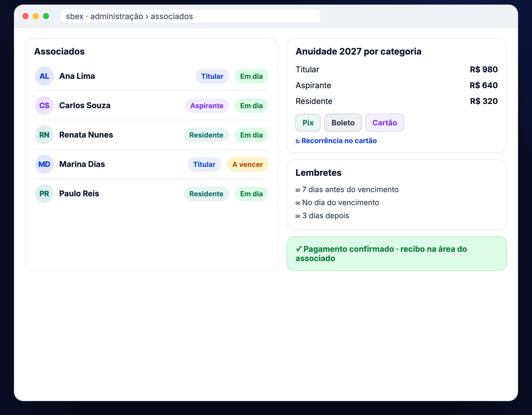Click the recurrence arrow icon

click(298, 141)
